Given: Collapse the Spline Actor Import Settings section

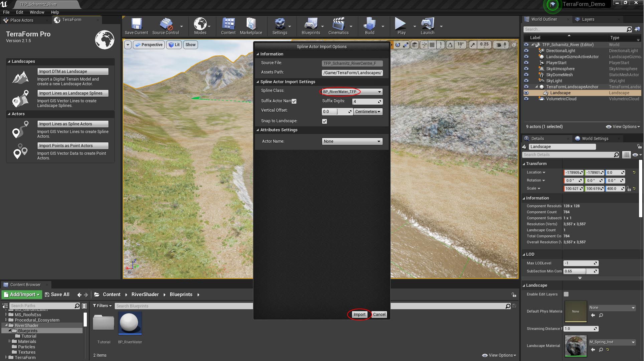Looking at the screenshot, I should (258, 82).
